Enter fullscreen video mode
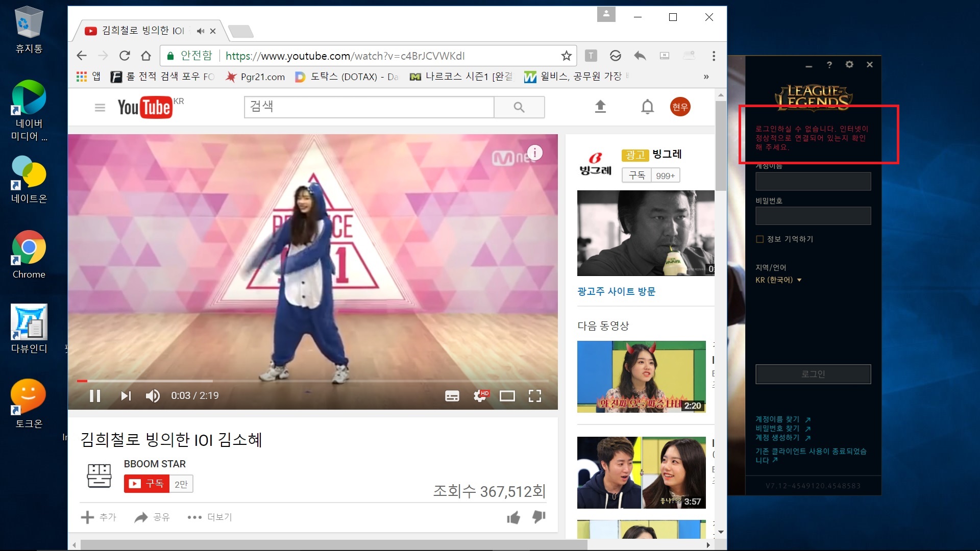 pos(534,396)
